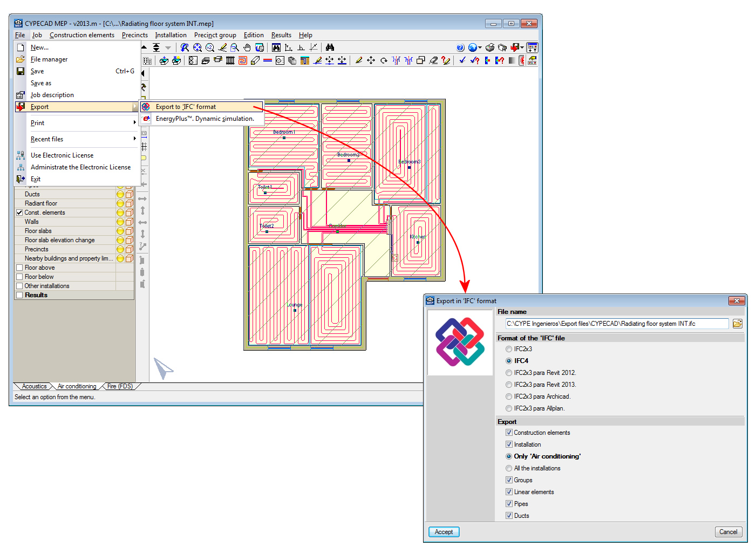Click the rotate element icon

[x=384, y=60]
